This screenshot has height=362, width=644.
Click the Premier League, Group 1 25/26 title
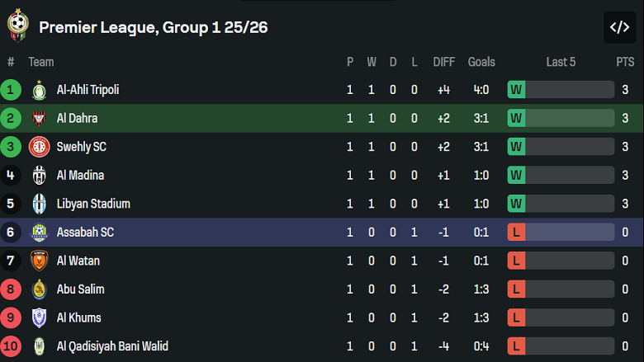[x=154, y=27]
